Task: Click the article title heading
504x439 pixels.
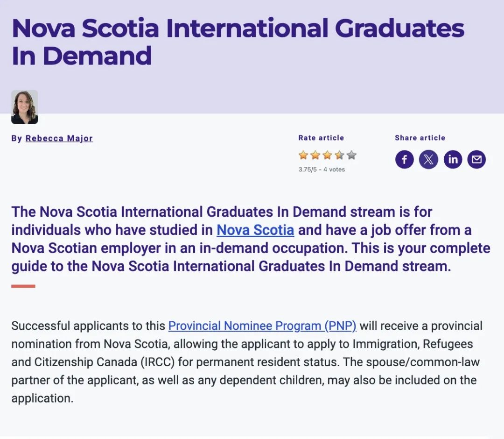Action: (x=238, y=42)
